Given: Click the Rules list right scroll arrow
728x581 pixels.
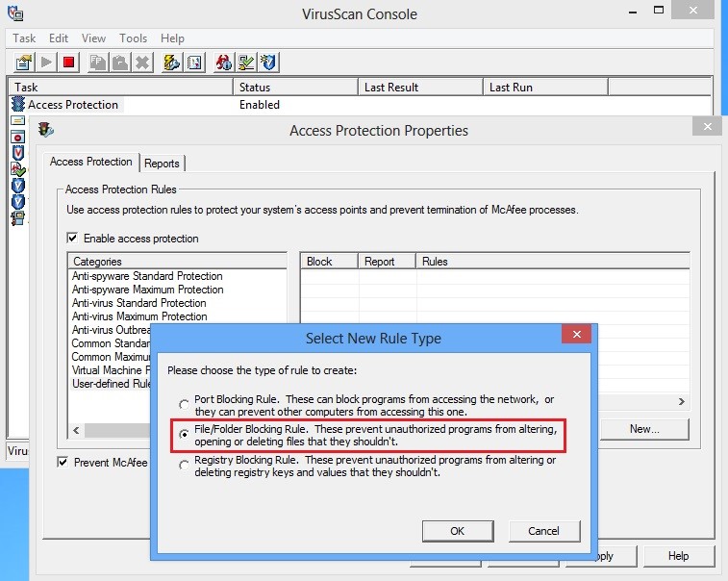Looking at the screenshot, I should 682,402.
